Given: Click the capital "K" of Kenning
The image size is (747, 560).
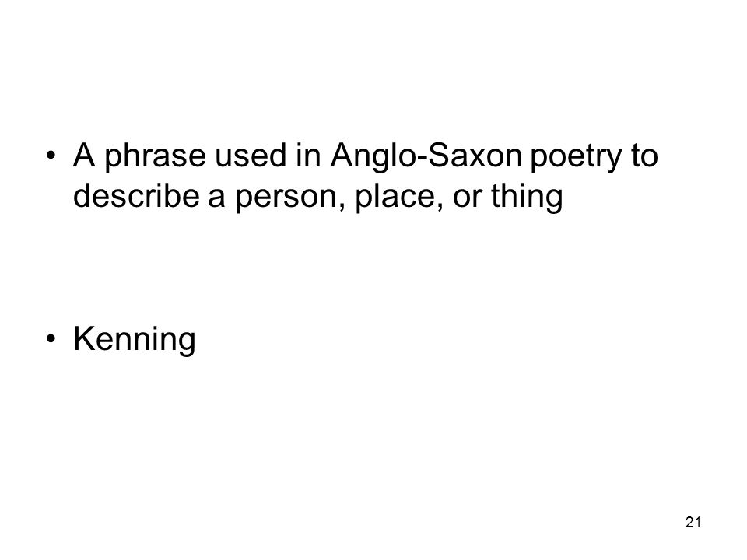Looking at the screenshot, I should [84, 338].
